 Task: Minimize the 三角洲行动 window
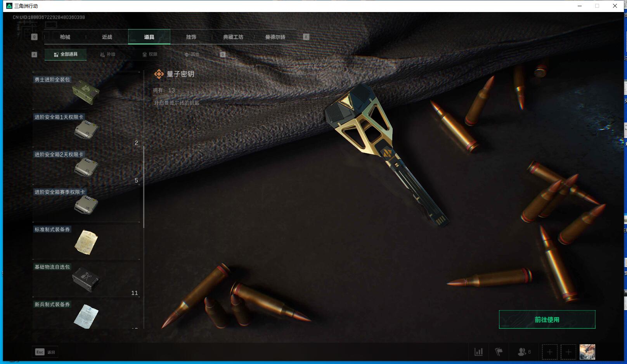coord(580,6)
